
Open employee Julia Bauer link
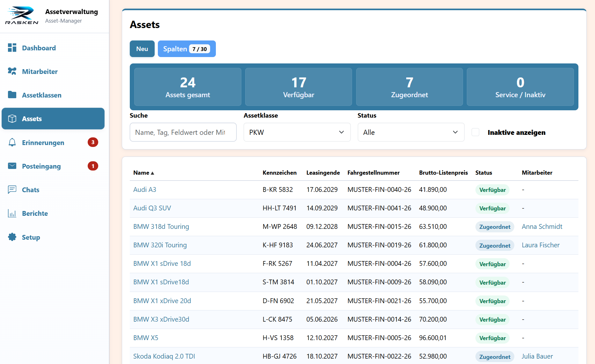pyautogui.click(x=537, y=356)
